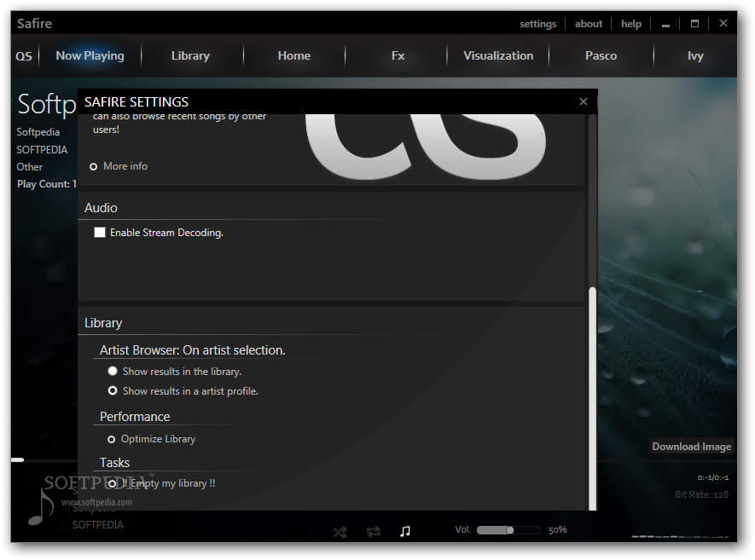Click the Performance section heading

[135, 417]
